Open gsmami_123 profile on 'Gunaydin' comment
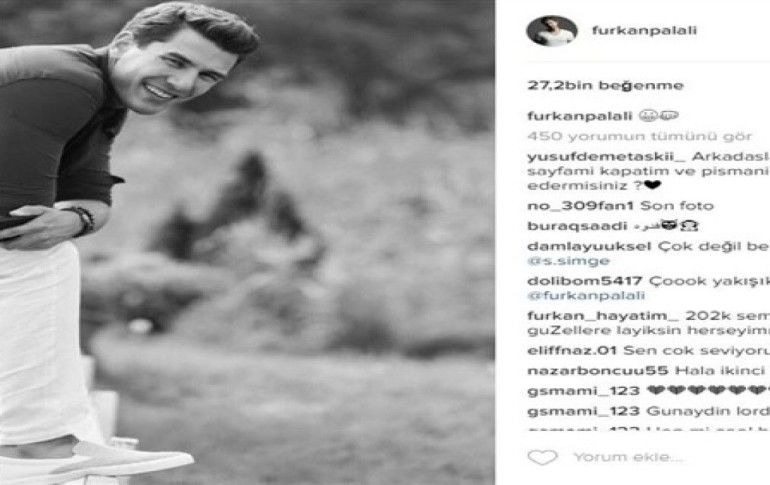Viewport: 770px width, 485px height. (x=583, y=411)
